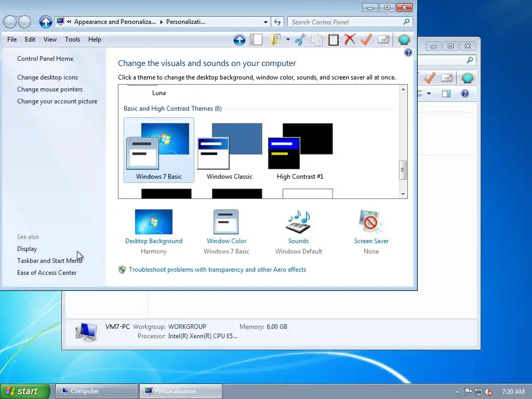Open the Display link under See also

click(27, 249)
